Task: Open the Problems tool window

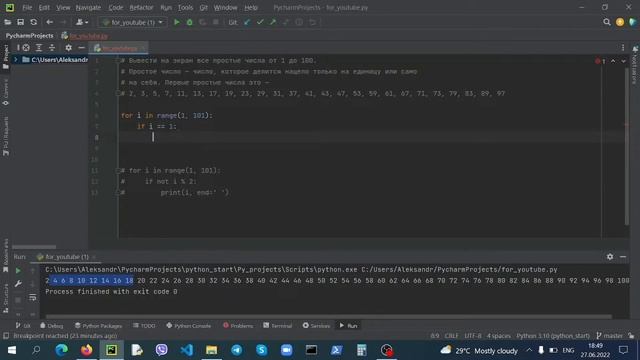Action: point(238,326)
